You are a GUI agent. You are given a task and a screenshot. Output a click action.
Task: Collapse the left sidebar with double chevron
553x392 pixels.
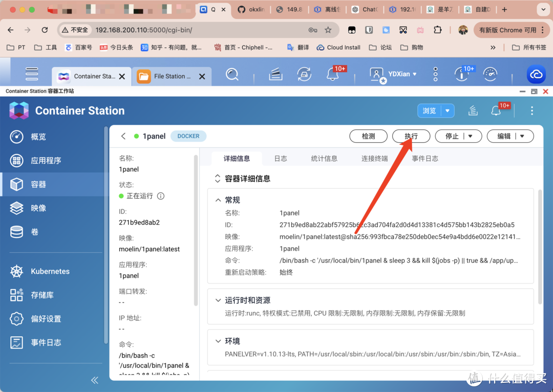[x=95, y=380]
